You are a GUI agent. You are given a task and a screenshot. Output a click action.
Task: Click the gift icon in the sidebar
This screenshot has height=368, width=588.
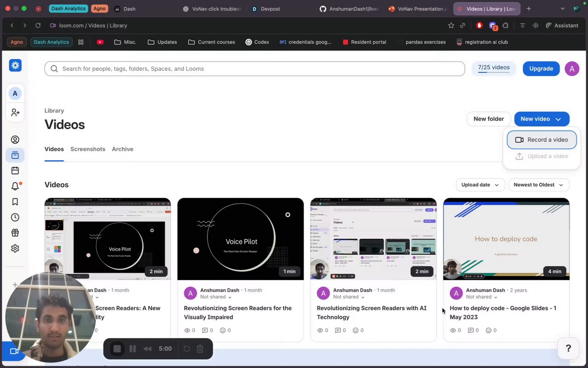point(15,233)
